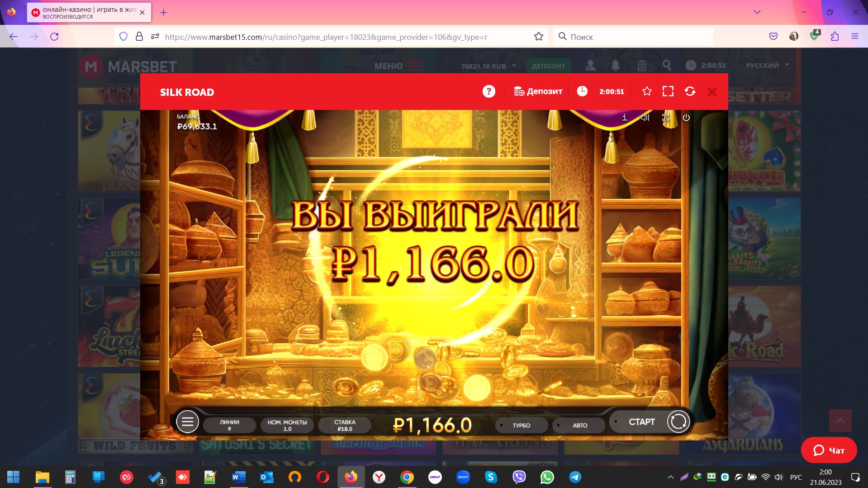Open the СТАВКА bet selector
The width and height of the screenshot is (868, 488).
coord(345,425)
